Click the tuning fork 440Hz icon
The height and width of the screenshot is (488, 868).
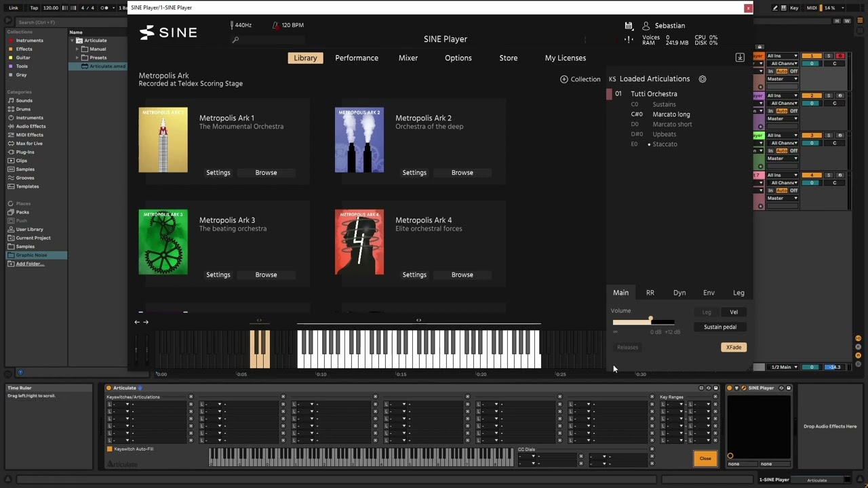click(x=232, y=25)
